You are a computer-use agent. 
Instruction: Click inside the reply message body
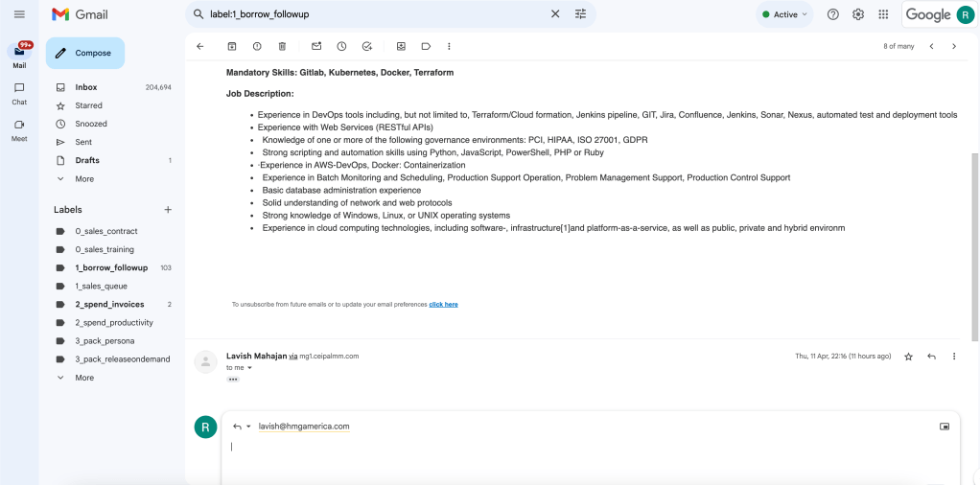590,459
